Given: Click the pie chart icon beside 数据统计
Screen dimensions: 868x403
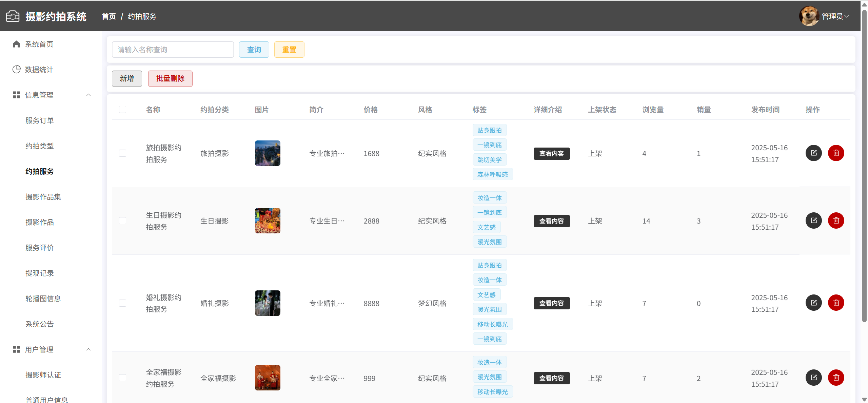Looking at the screenshot, I should coord(16,70).
